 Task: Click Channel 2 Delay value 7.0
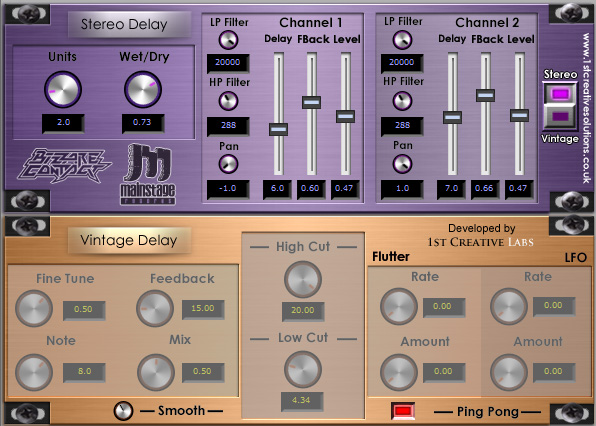(x=452, y=189)
